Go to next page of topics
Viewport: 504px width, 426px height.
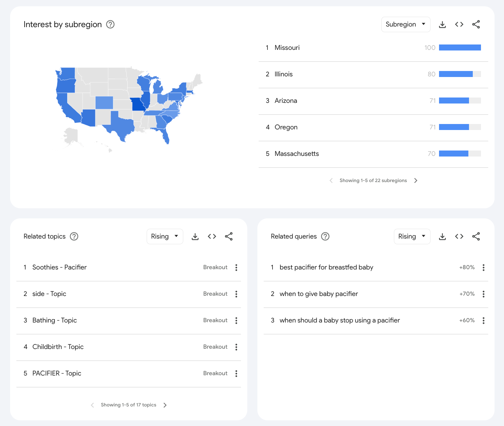(165, 405)
